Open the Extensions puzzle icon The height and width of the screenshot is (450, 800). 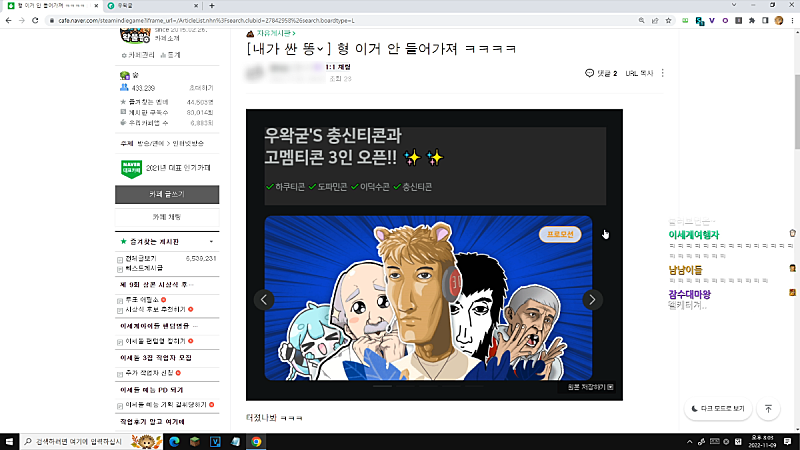pos(752,20)
